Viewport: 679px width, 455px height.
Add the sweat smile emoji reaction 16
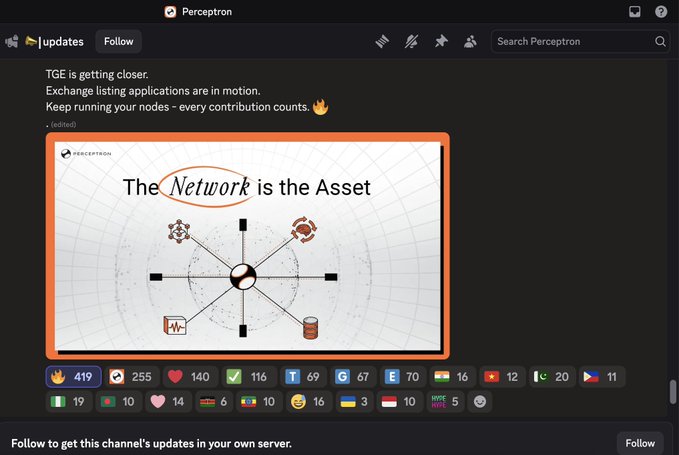point(308,402)
